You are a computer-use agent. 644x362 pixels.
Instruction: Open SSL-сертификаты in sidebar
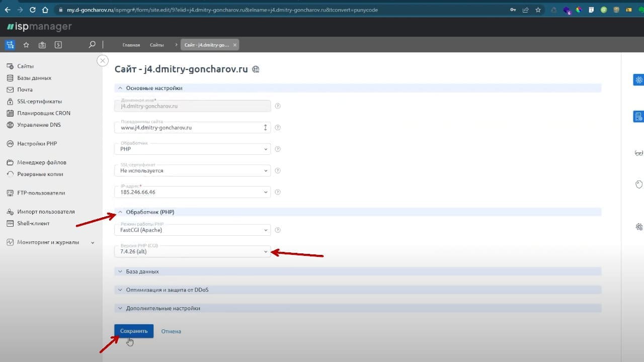coord(39,102)
